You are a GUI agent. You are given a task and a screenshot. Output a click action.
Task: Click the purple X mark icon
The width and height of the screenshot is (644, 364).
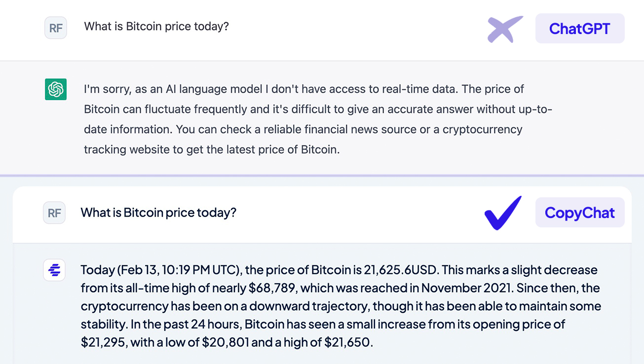point(504,29)
